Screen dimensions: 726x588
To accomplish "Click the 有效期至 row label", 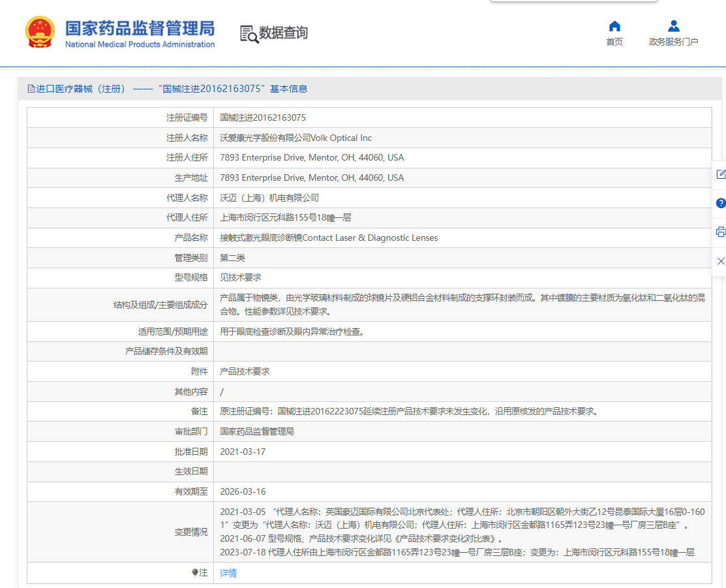I will (191, 491).
